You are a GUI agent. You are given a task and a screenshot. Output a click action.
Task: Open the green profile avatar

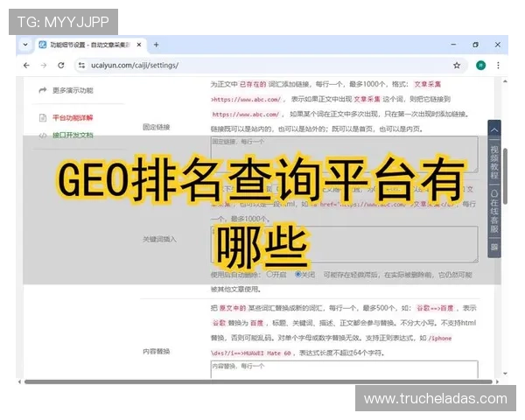pos(480,66)
